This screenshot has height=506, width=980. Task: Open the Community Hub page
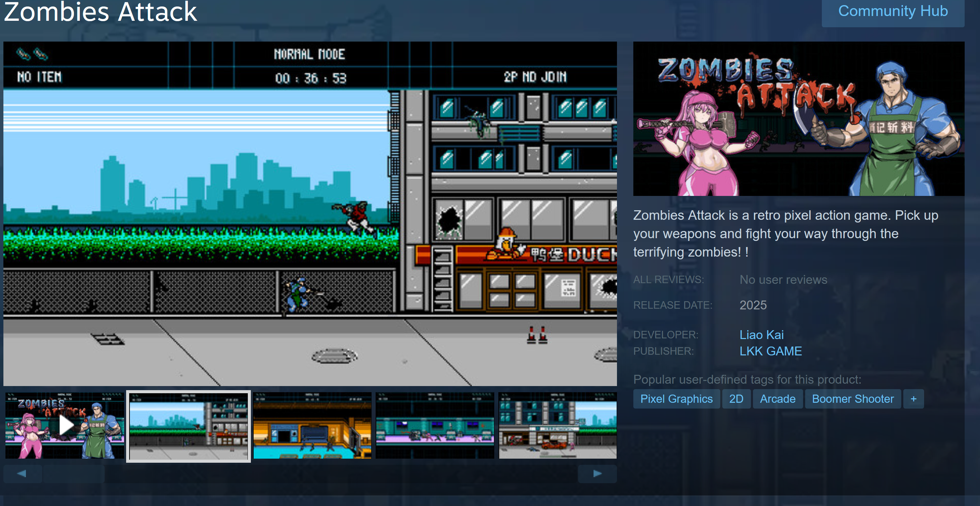coord(892,11)
